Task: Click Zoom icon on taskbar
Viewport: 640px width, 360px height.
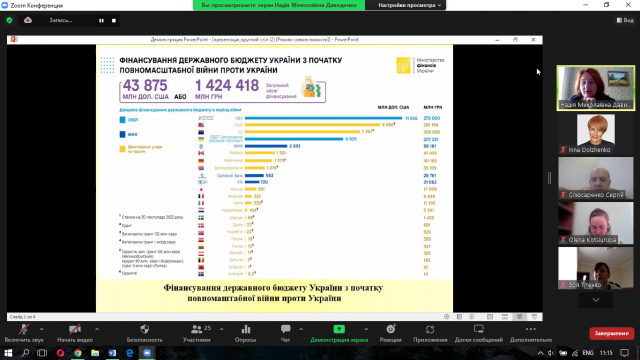Action: click(147, 353)
